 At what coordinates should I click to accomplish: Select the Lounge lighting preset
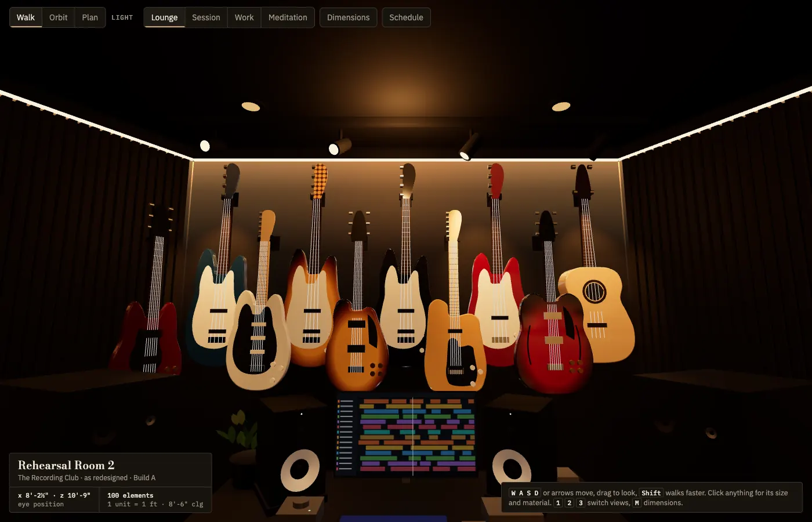(x=164, y=17)
